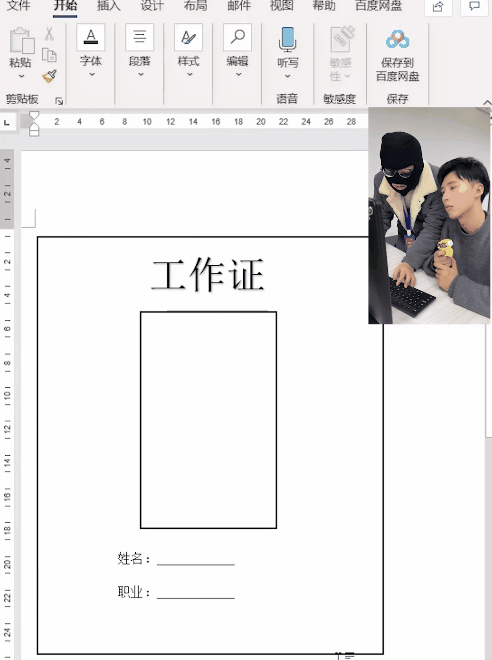Expand the Styles group dropdown arrow

point(189,75)
